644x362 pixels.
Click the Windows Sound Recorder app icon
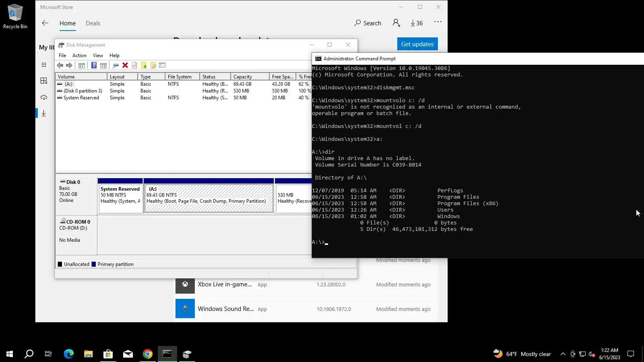pos(185,309)
